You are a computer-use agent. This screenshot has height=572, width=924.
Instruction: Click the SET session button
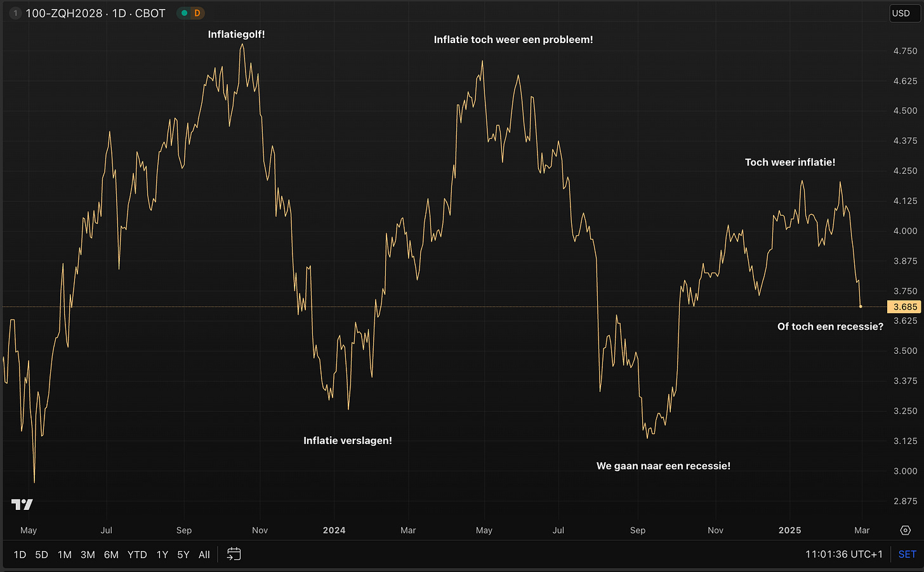[907, 554]
